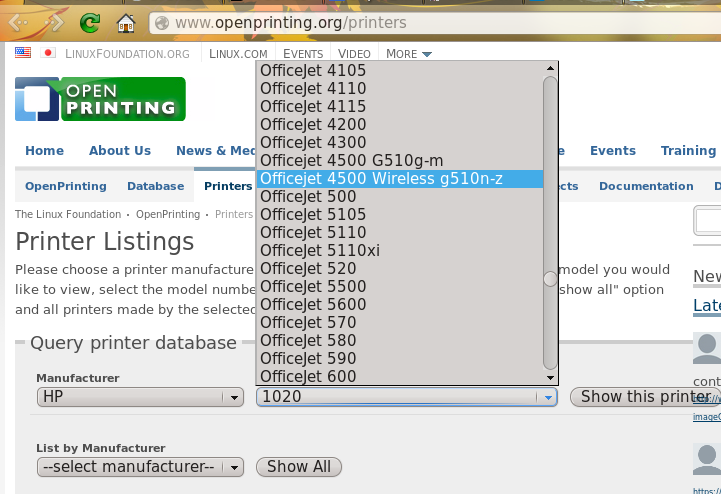Go to the browser home page icon

(x=125, y=23)
